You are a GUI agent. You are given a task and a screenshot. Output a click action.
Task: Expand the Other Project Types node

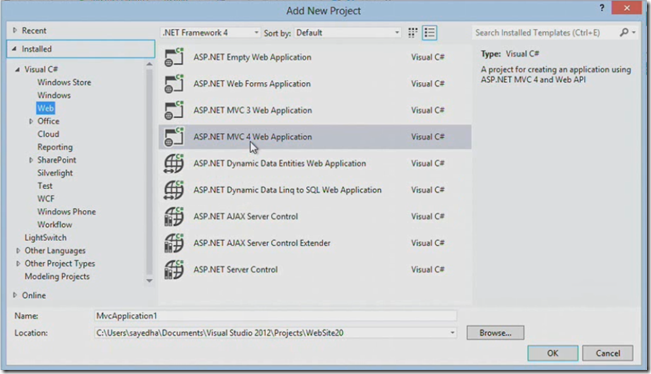18,264
